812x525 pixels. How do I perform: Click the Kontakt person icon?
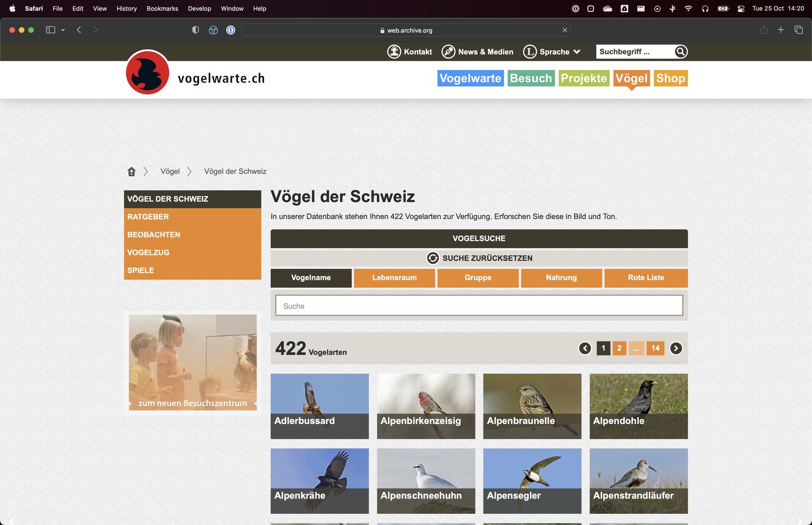click(394, 52)
